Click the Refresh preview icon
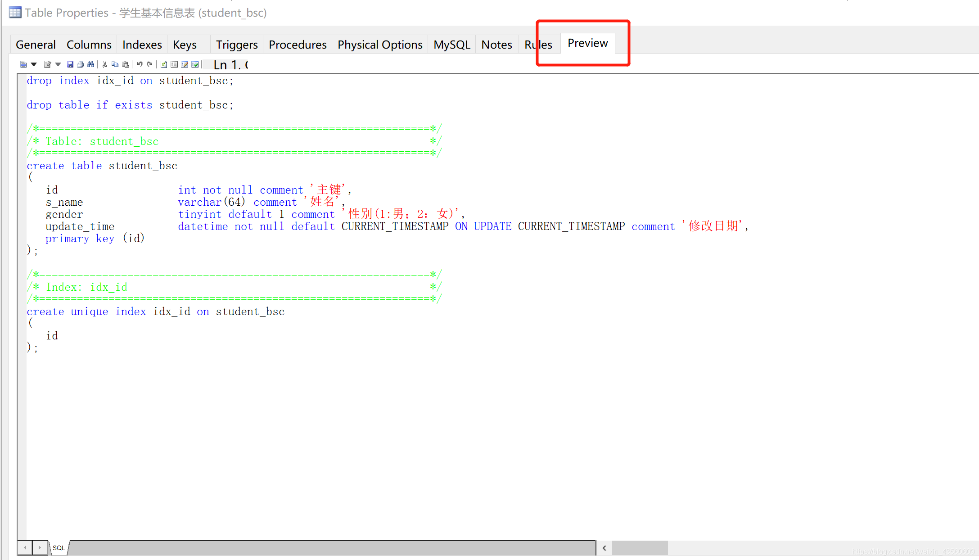Viewport: 979px width, 560px height. click(x=164, y=64)
